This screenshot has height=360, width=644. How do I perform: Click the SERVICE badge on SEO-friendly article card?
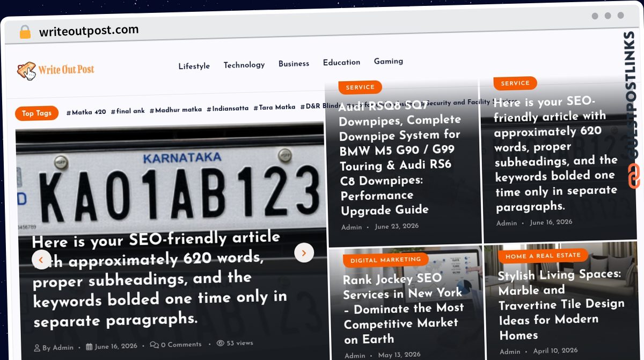point(515,83)
